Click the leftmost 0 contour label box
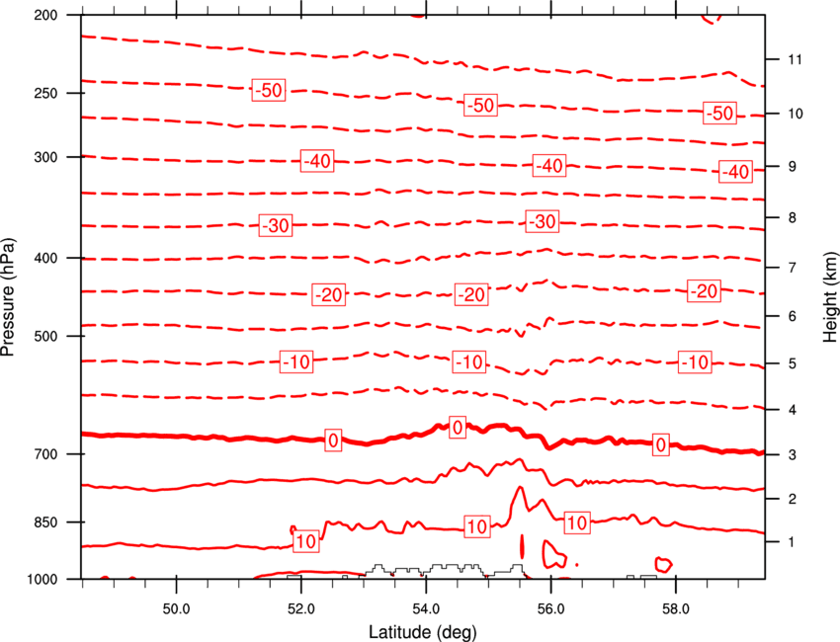The height and width of the screenshot is (642, 840). pyautogui.click(x=333, y=441)
